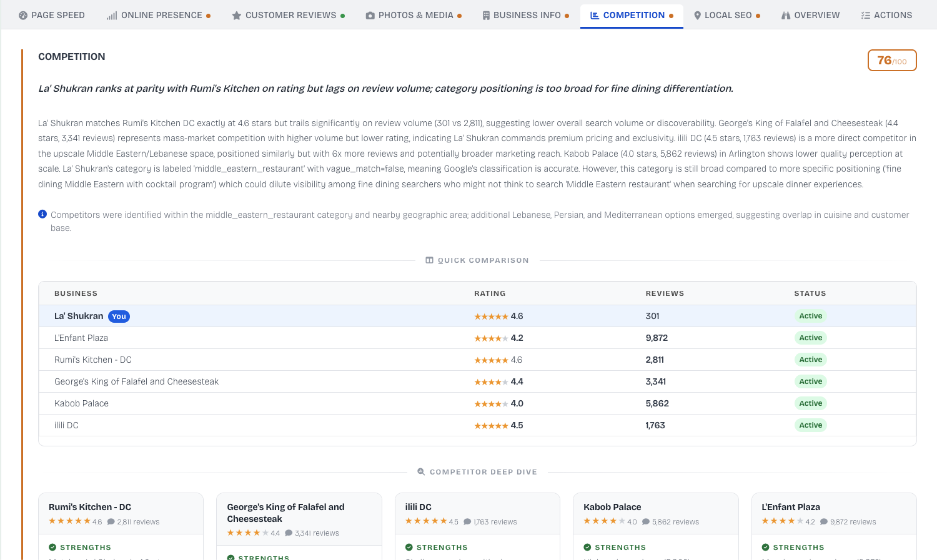The width and height of the screenshot is (937, 560).
Task: Click L'Enfant Plaza card Strengths check icon
Action: pos(765,548)
